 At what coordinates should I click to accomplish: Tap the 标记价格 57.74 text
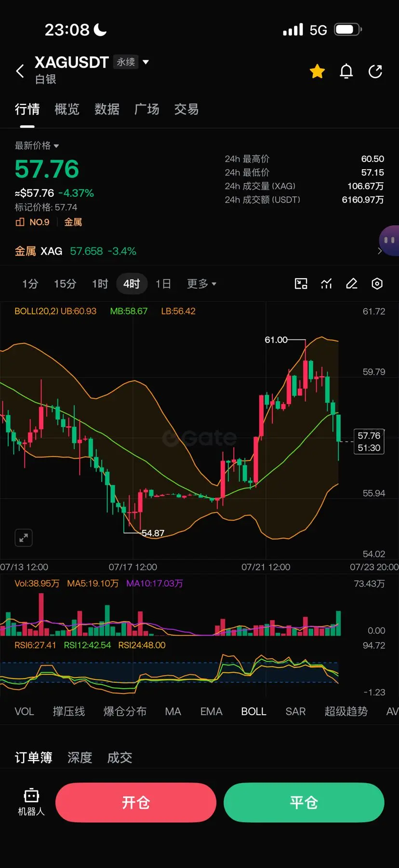pos(46,207)
